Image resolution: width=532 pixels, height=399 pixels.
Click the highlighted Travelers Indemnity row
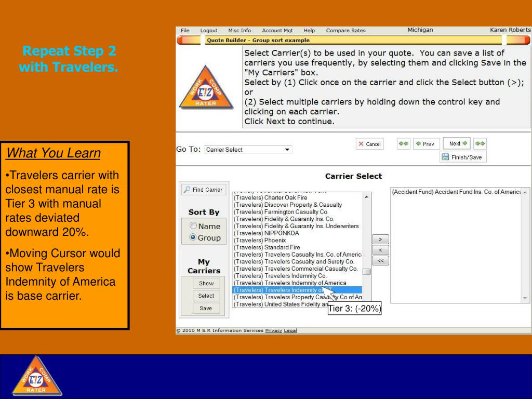[297, 290]
